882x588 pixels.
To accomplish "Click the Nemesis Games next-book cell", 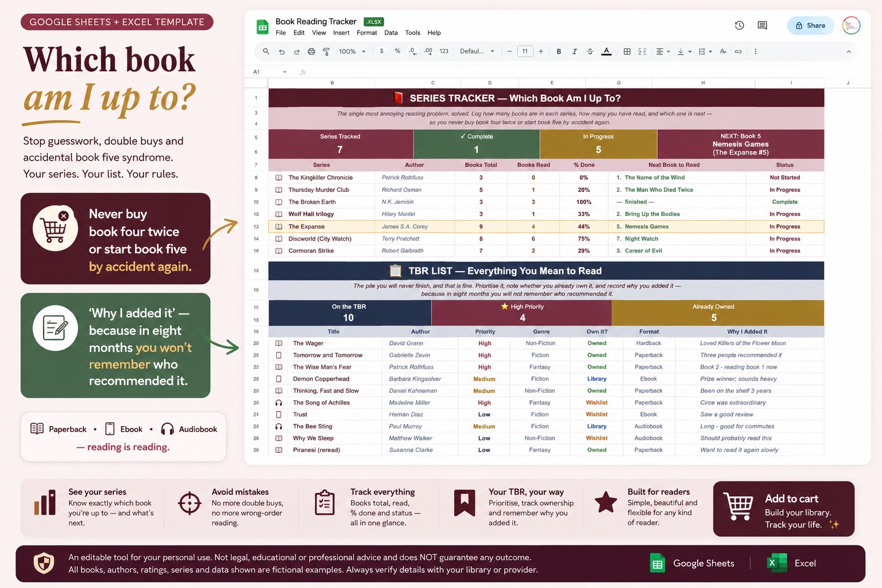I will [676, 227].
